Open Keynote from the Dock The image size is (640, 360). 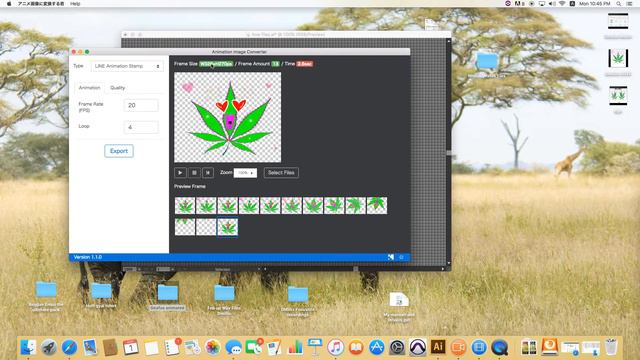pos(315,347)
